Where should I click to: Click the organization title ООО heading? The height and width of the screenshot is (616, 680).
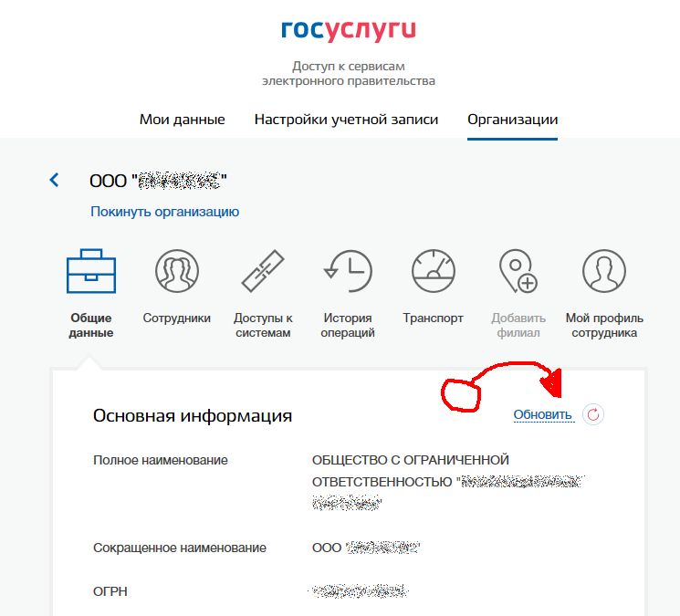click(x=158, y=181)
